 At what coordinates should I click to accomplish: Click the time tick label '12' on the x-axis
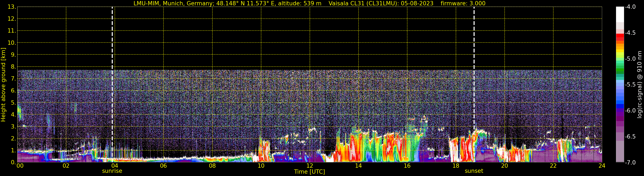(x=310, y=166)
